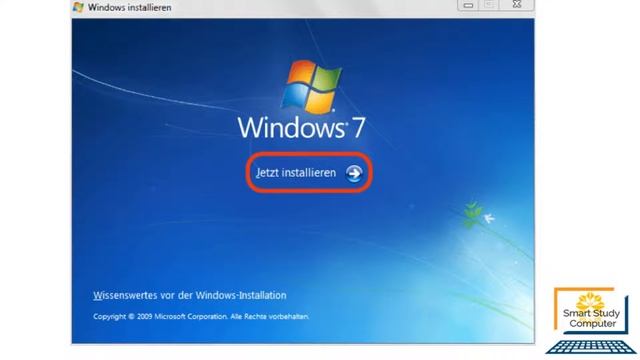Click the blue arrow icon beside Jetzt installieren
Image resolution: width=640 pixels, height=360 pixels.
coord(354,173)
